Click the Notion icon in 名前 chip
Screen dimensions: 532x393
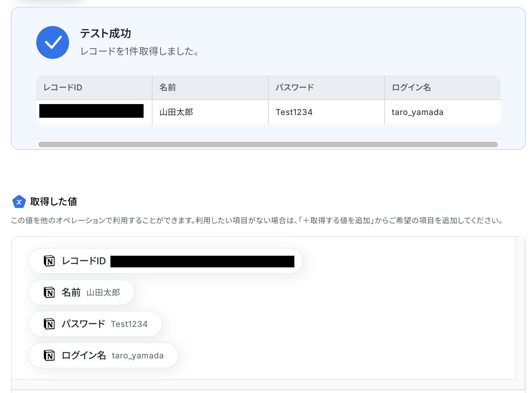pos(49,292)
